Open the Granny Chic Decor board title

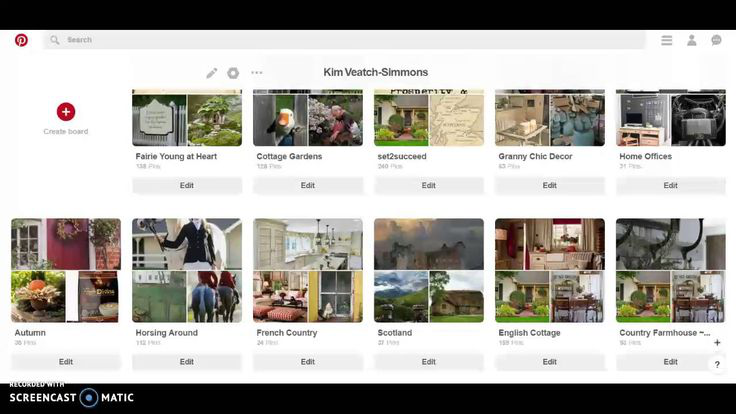click(534, 157)
